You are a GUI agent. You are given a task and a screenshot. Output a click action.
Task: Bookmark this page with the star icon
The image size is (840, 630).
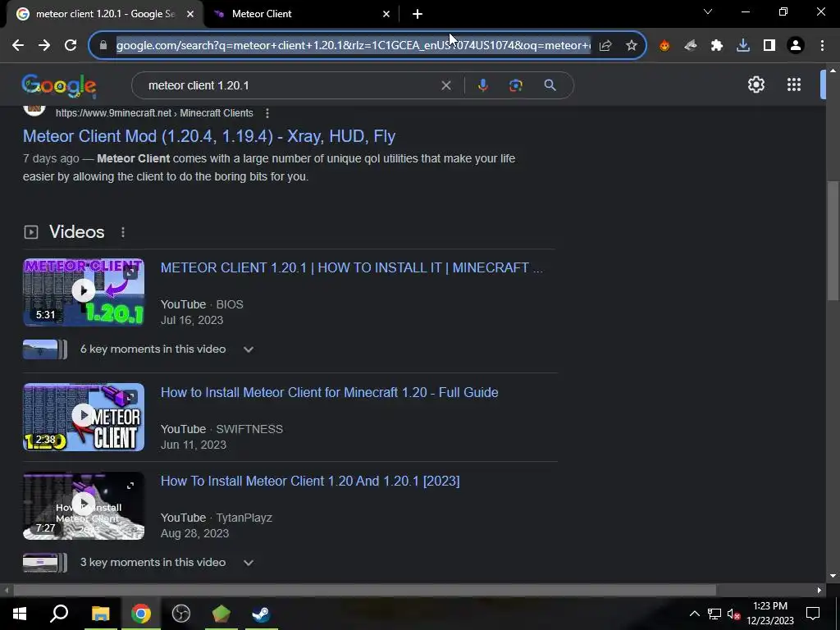click(632, 46)
